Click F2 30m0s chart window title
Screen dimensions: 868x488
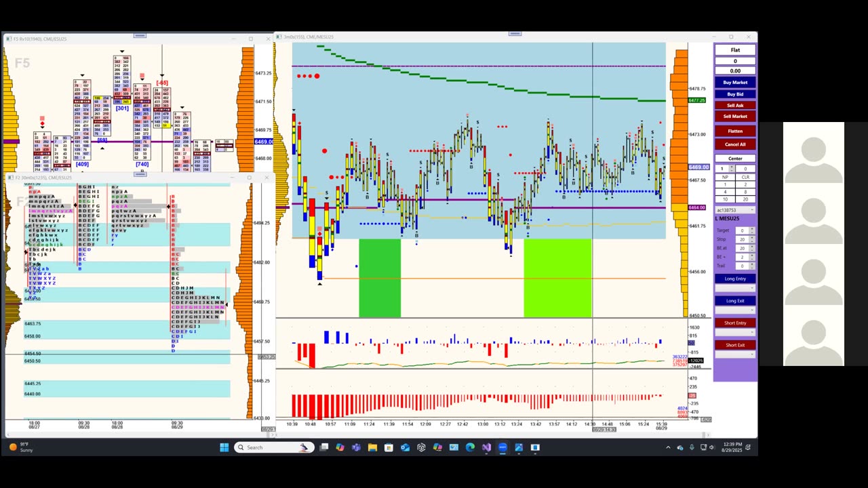43,178
